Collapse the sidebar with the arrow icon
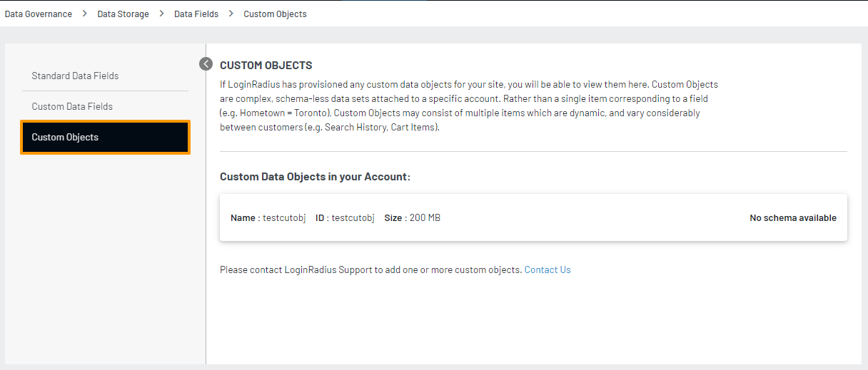 tap(206, 64)
